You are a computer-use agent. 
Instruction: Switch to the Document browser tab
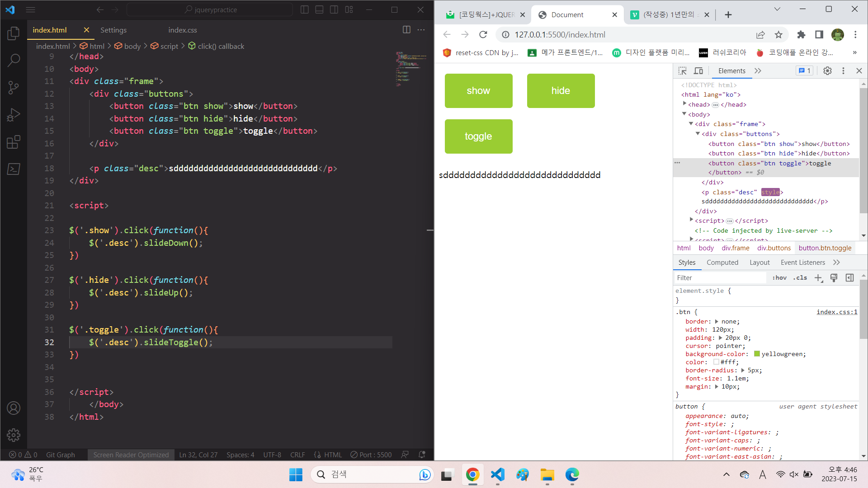click(577, 15)
